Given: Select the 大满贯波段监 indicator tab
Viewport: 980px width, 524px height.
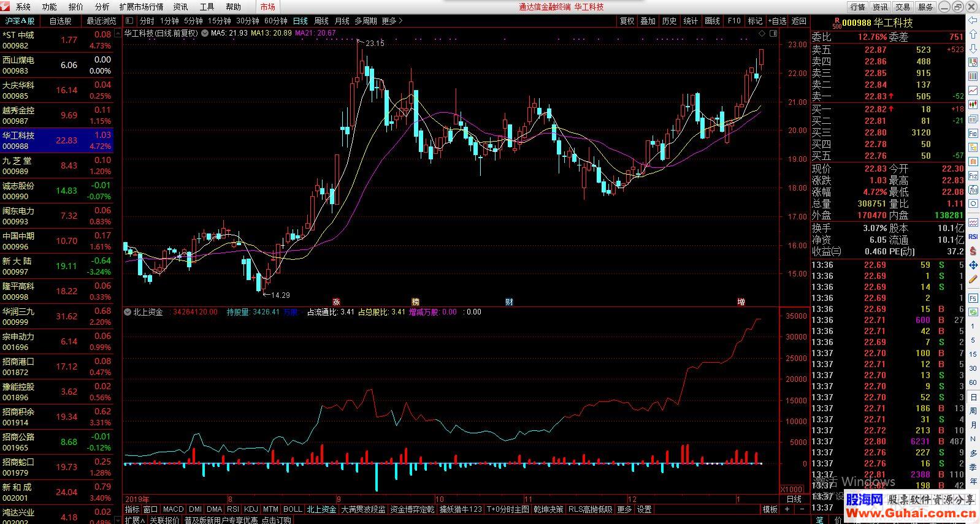Looking at the screenshot, I should coord(363,509).
